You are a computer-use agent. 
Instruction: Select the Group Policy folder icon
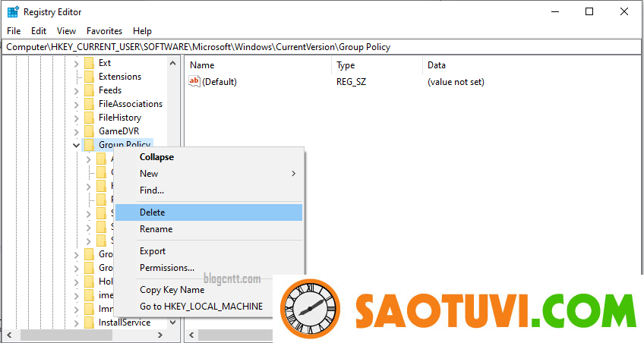coord(89,145)
